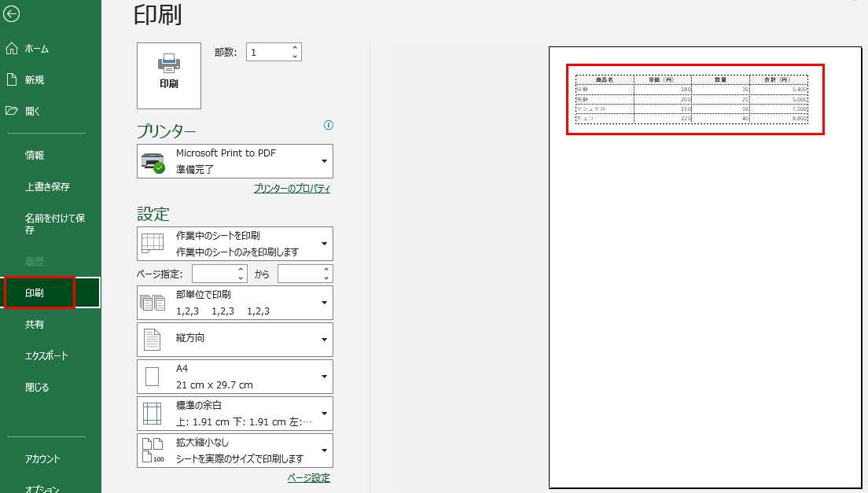Decrease the number of copies

[x=295, y=57]
